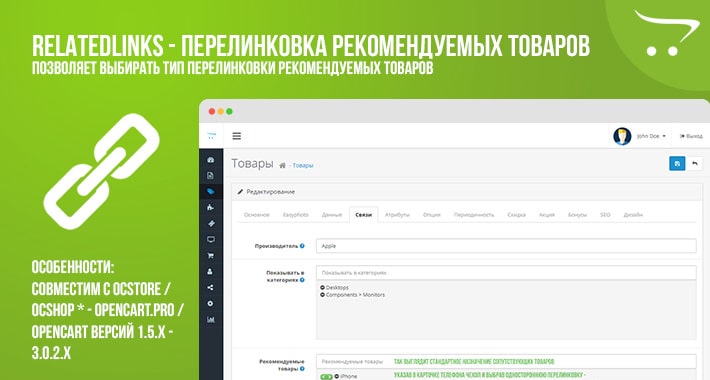Click the back arrow button

tap(695, 164)
